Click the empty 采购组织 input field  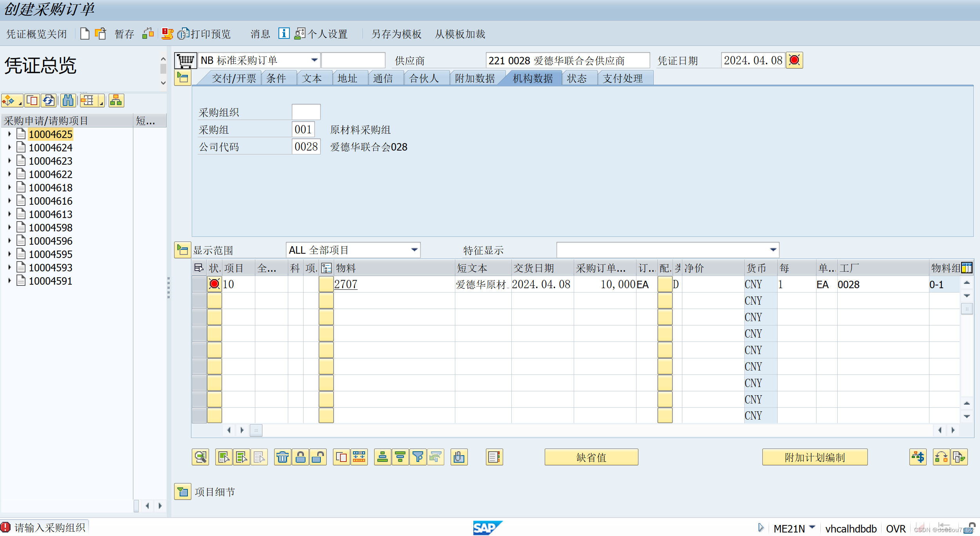pyautogui.click(x=306, y=112)
